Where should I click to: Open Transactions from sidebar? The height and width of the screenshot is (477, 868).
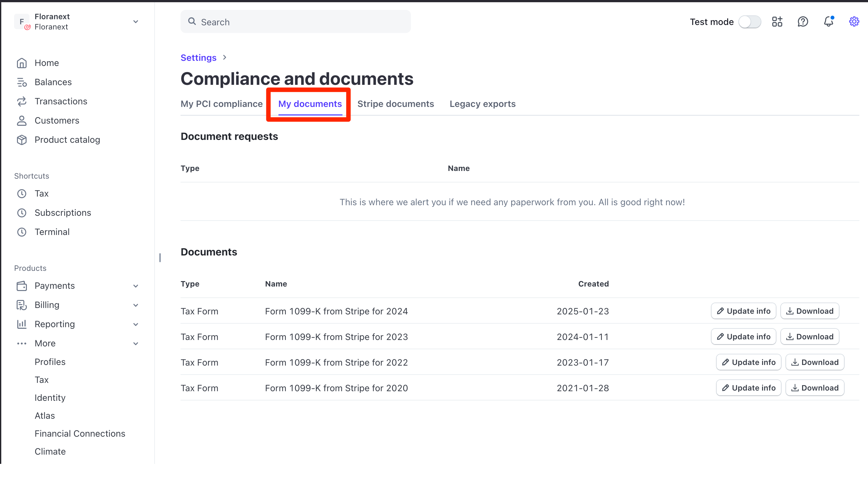(61, 101)
